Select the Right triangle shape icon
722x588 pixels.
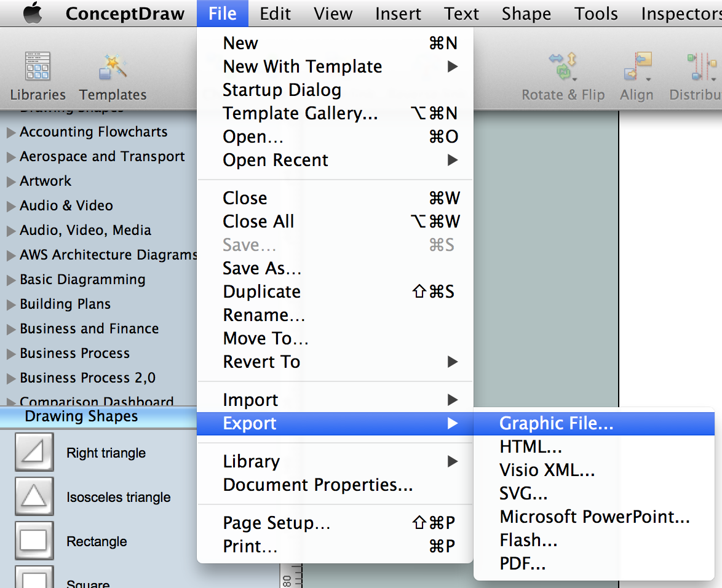34,451
